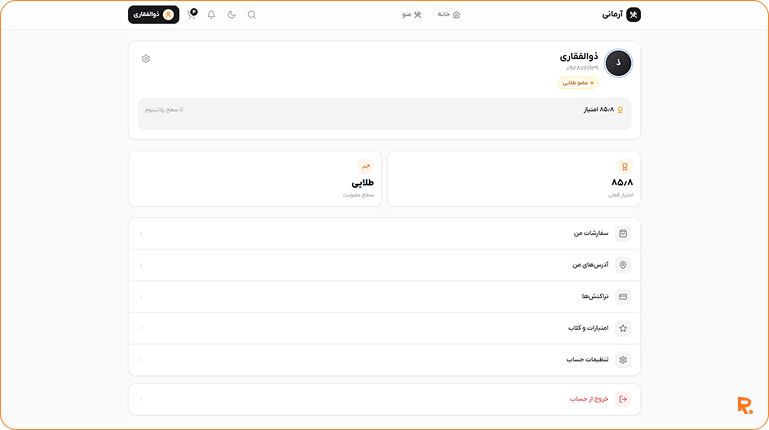Click the location pin icon for آدرس‌های من
Image resolution: width=769 pixels, height=430 pixels.
coord(623,265)
